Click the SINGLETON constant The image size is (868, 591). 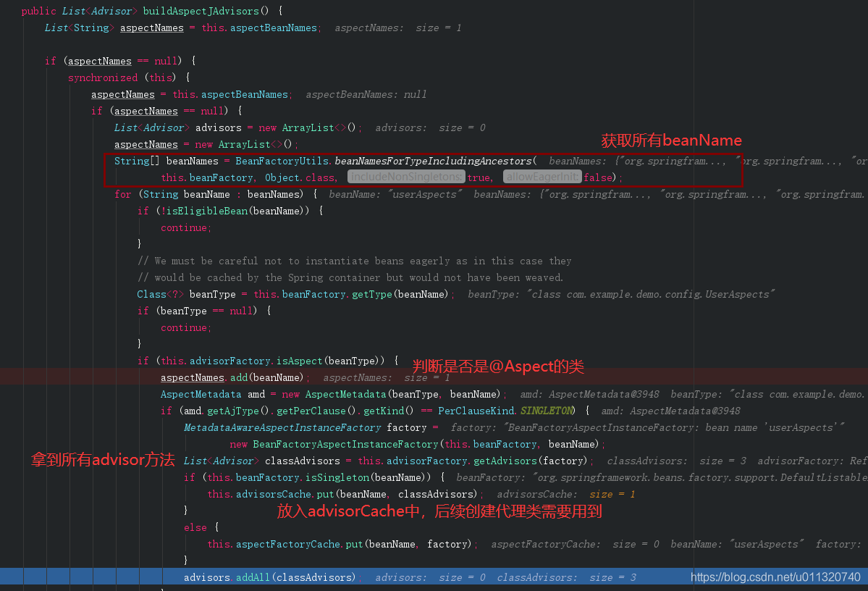[x=547, y=411]
